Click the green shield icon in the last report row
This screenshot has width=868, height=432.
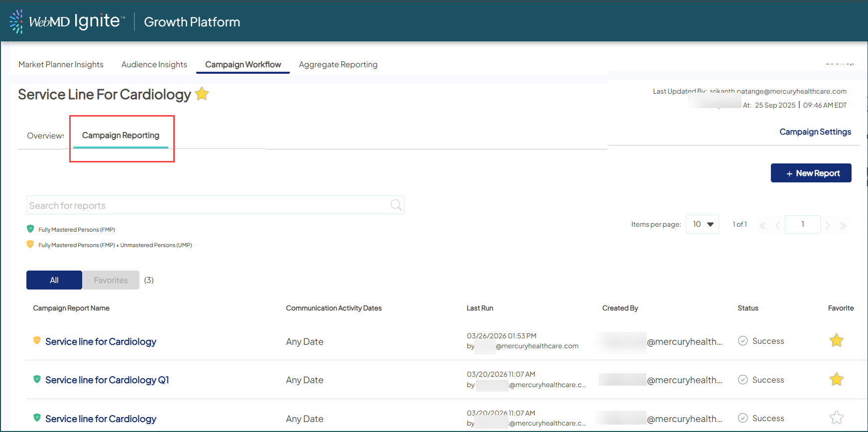click(37, 418)
